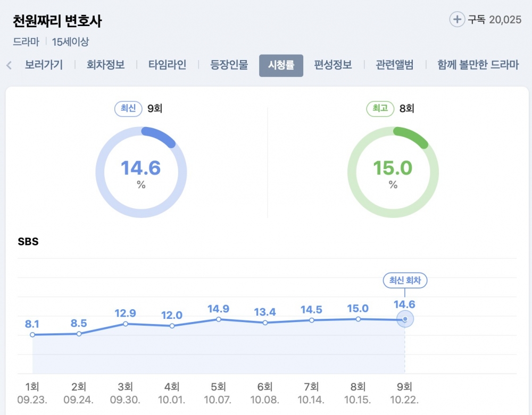Open the 관련앨범 tab
Screen dimensions: 532x415
[394, 65]
